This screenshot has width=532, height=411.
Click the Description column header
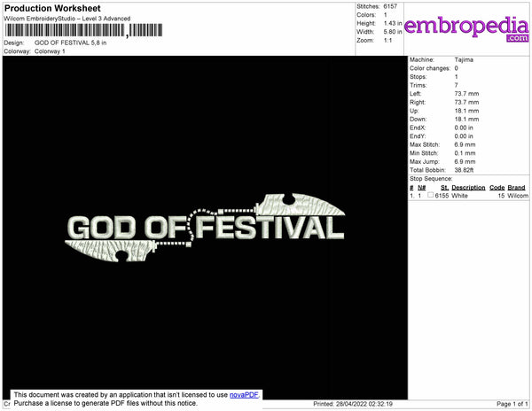pos(468,188)
